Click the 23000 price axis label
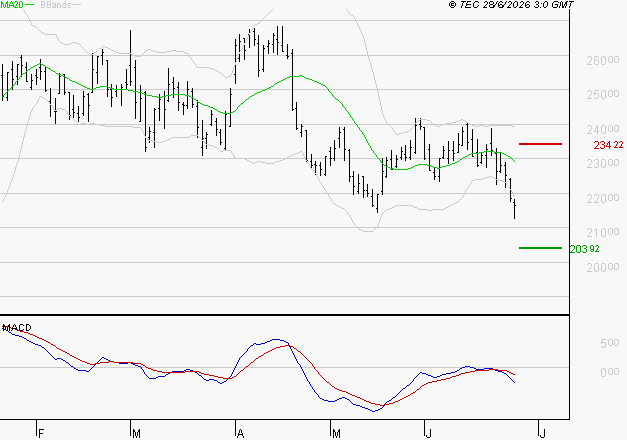Image resolution: width=627 pixels, height=440 pixels. click(603, 164)
